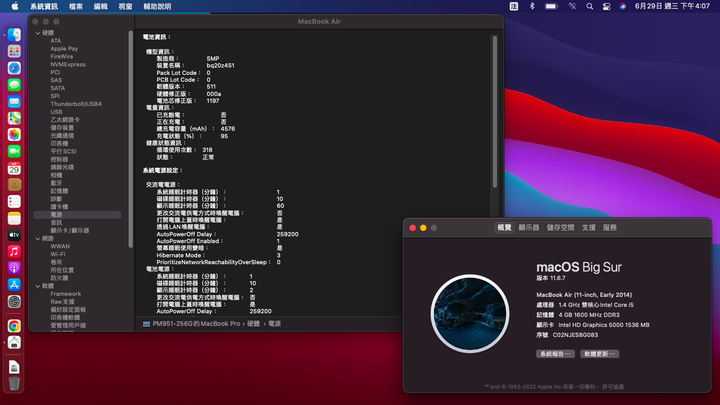
Task: Collapse the 硬體 section in sidebar
Action: coord(38,33)
